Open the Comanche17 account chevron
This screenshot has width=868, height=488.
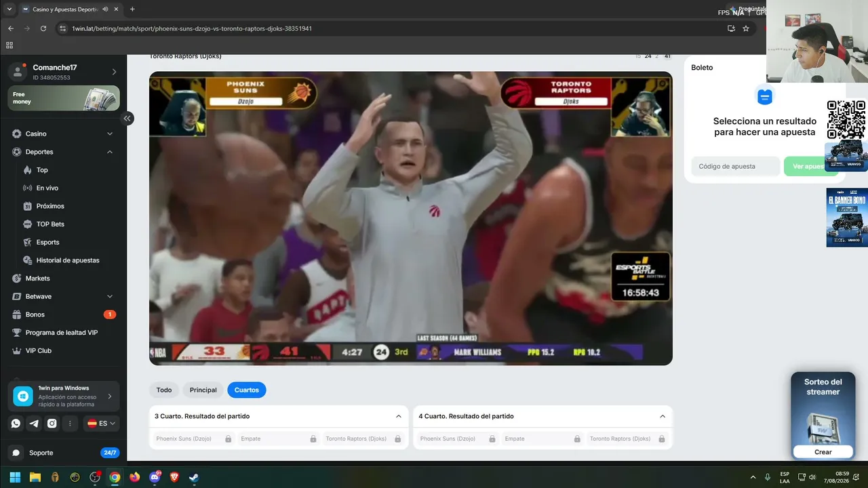(x=114, y=72)
